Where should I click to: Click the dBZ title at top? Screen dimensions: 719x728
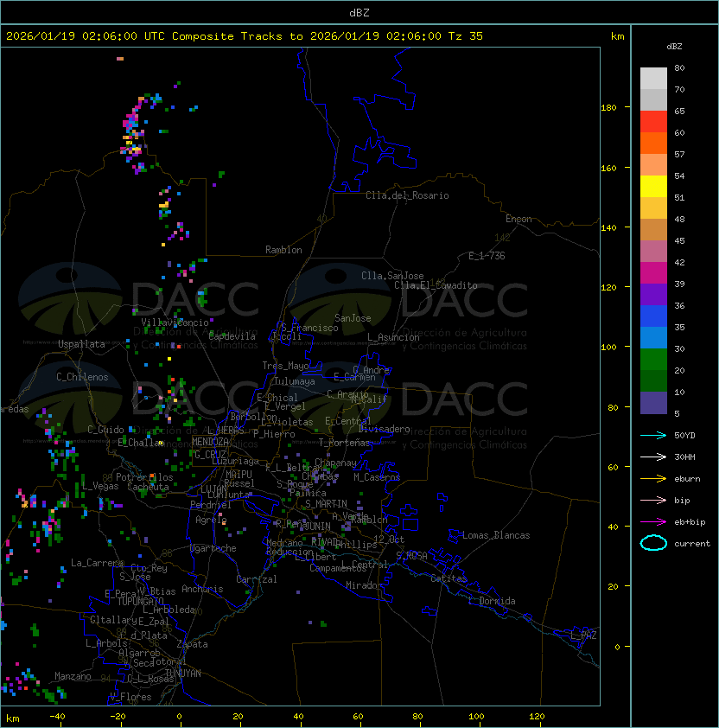click(x=359, y=13)
